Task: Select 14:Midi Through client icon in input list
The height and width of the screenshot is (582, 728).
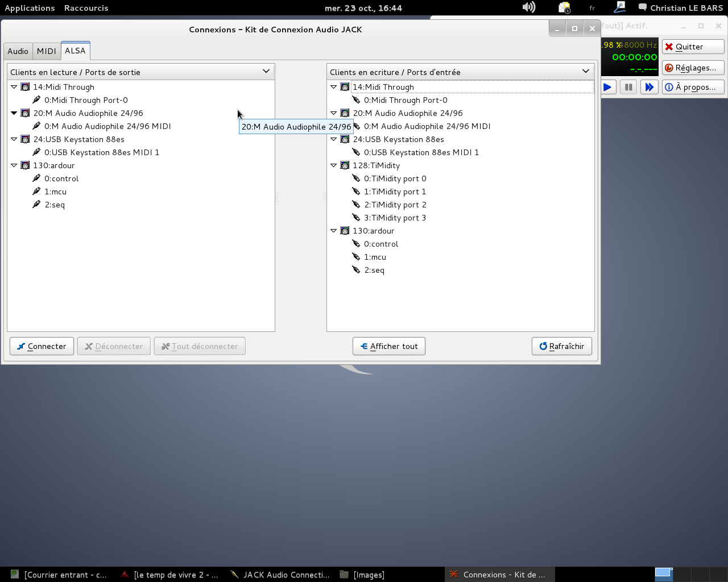Action: [345, 87]
